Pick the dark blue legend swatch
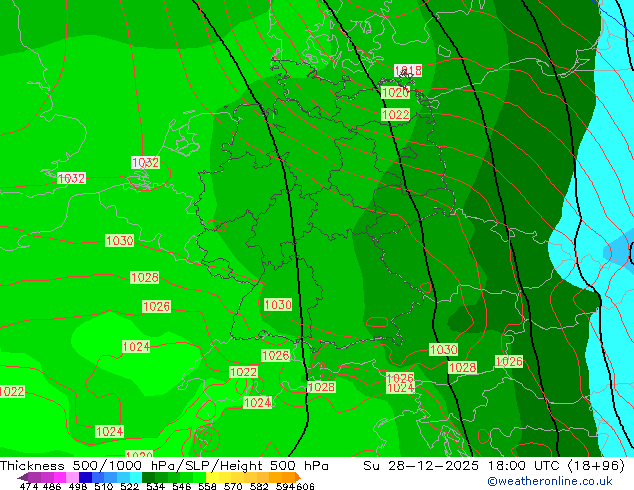 point(85,477)
